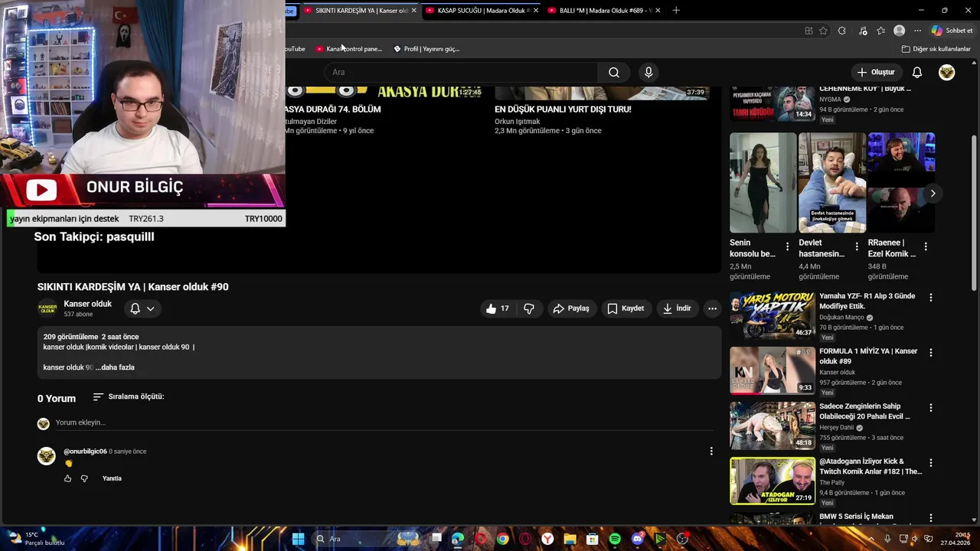Open options for Atadogan İzliyor video
Image resolution: width=980 pixels, height=551 pixels.
pos(931,463)
